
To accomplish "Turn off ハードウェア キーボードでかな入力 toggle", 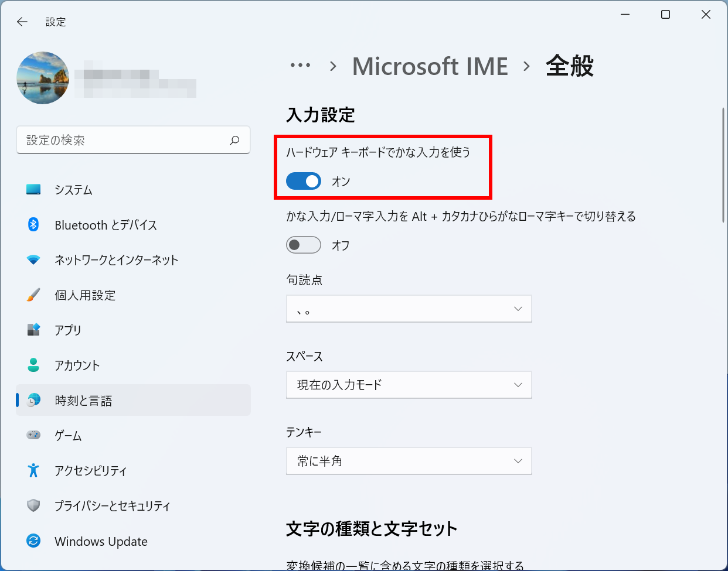I will tap(304, 181).
